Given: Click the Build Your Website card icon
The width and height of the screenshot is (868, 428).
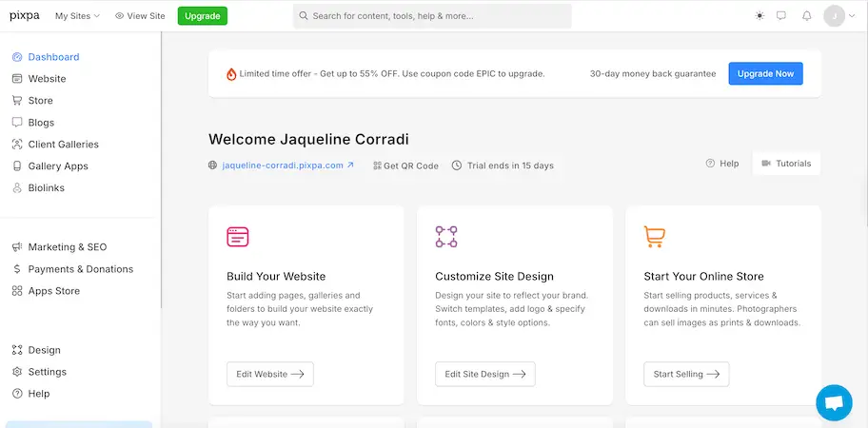Looking at the screenshot, I should click(238, 237).
